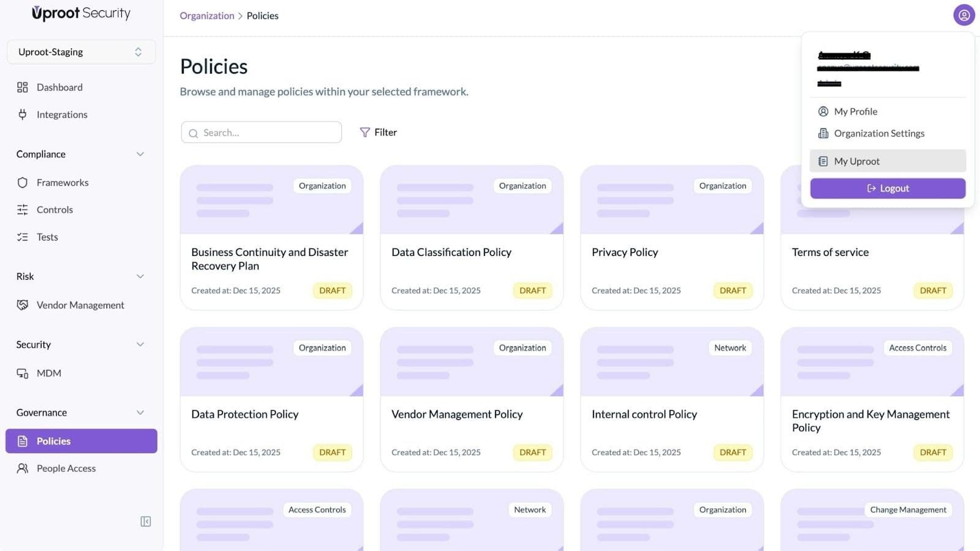Image resolution: width=980 pixels, height=551 pixels.
Task: Click the policy Search field
Action: pyautogui.click(x=262, y=133)
